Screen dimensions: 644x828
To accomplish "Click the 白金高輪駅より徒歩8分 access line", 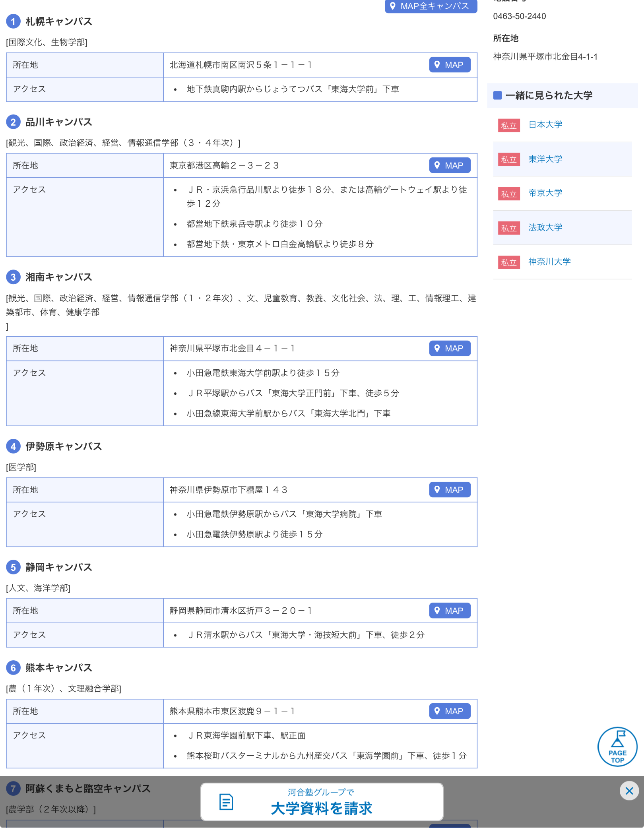I will pos(280,244).
